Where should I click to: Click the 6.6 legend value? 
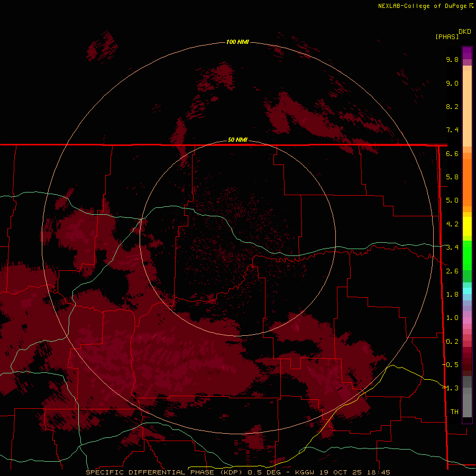pos(452,153)
